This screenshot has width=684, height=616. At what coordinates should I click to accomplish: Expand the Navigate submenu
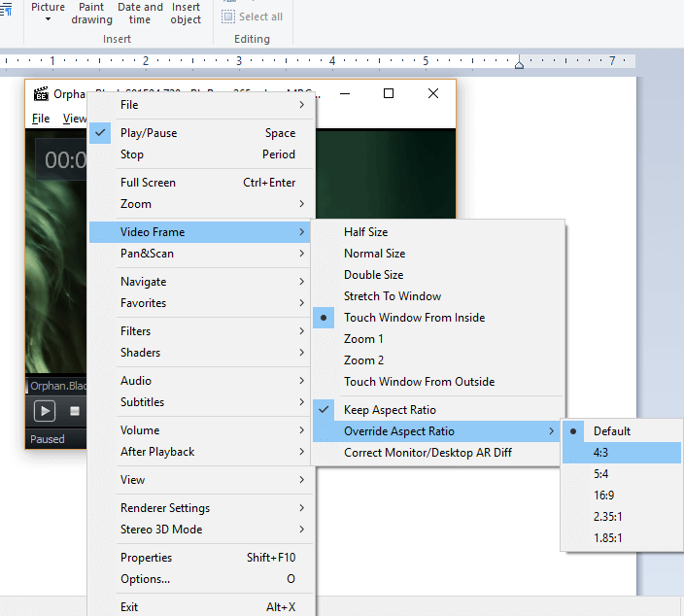pos(200,282)
